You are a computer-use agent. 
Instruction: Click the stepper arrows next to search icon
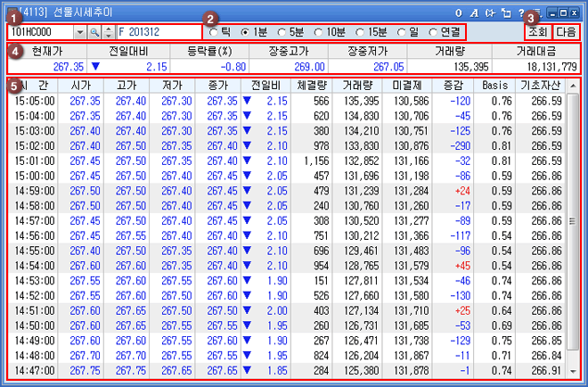coord(108,31)
